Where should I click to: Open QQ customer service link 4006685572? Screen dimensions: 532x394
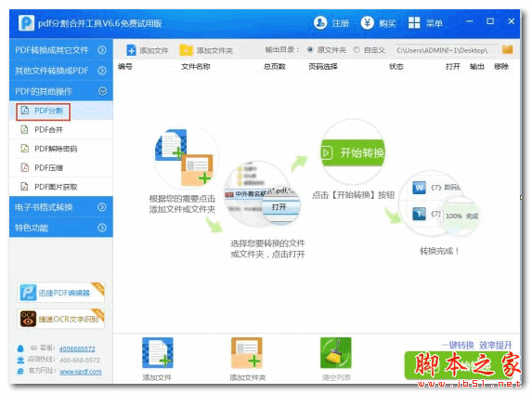[x=77, y=348]
